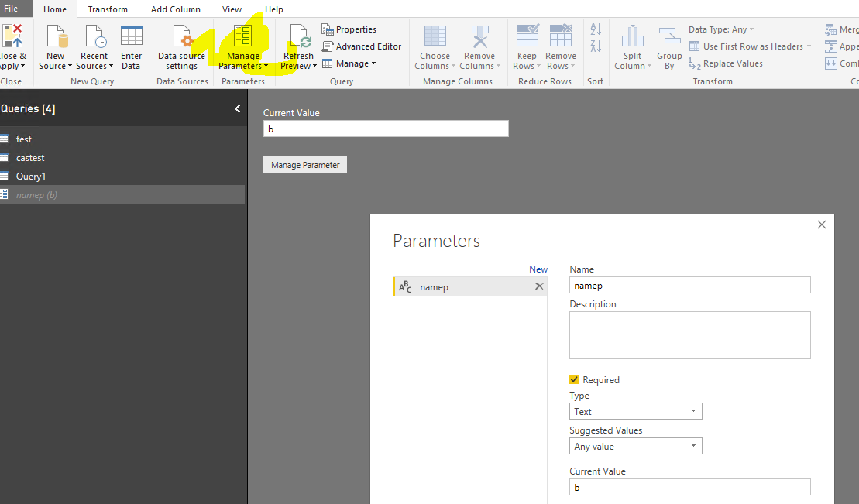This screenshot has height=504, width=859.
Task: Switch to the View tab
Action: (x=232, y=9)
